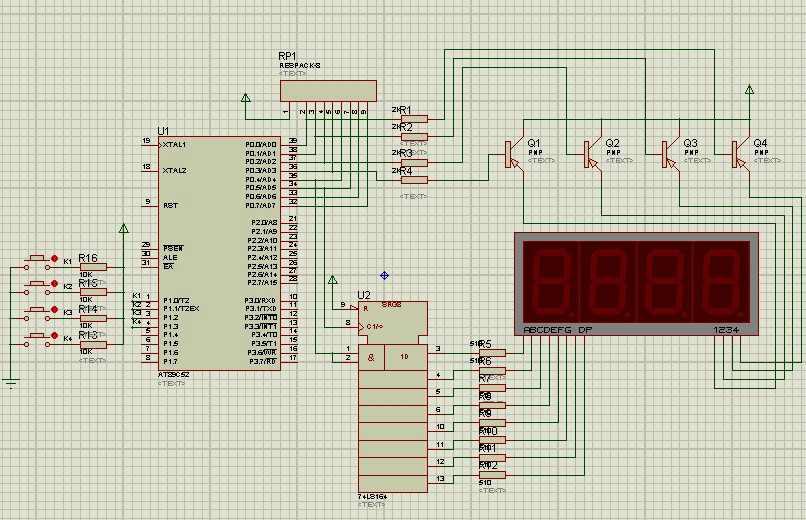Select PNP transistor Q1
The image size is (806, 520).
510,153
